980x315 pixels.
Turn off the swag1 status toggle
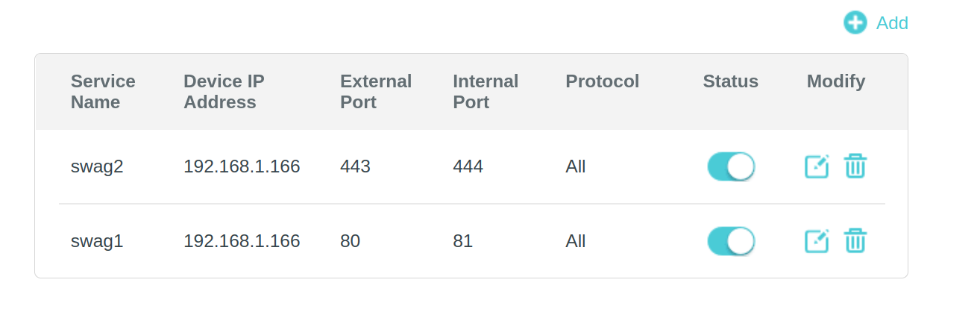(x=731, y=241)
